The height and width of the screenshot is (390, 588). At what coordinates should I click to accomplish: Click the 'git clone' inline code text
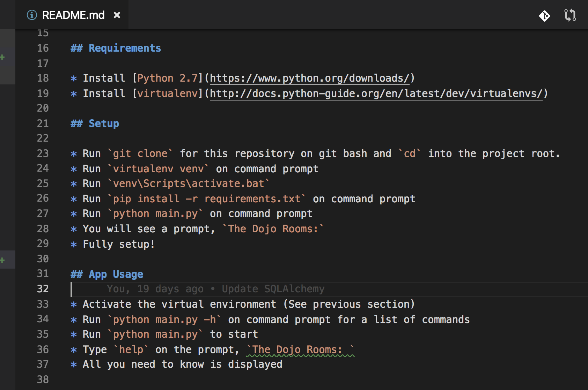tap(140, 153)
